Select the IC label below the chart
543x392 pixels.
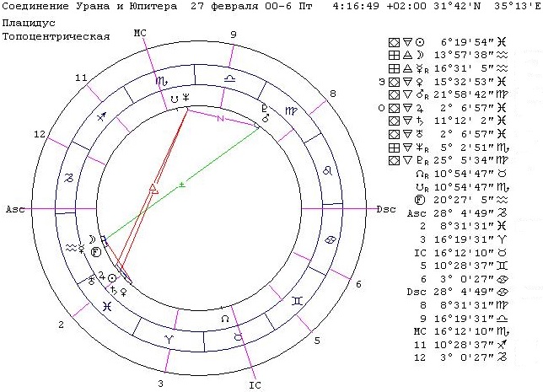point(256,386)
